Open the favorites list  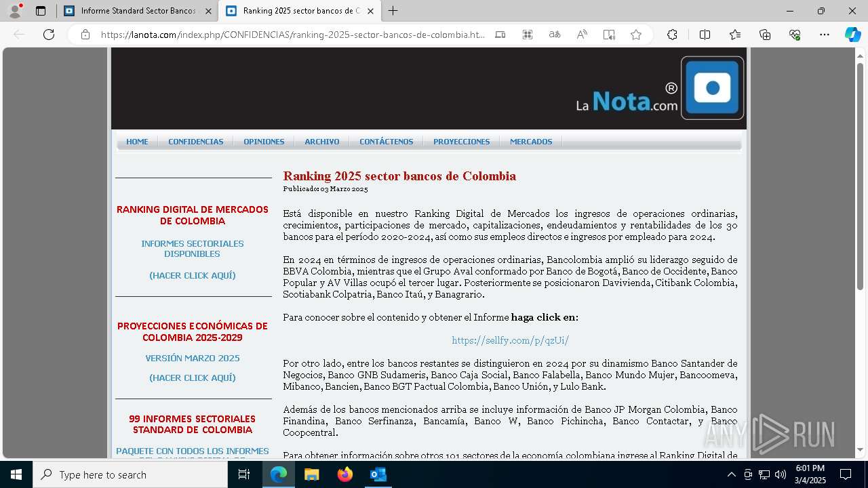pyautogui.click(x=735, y=35)
